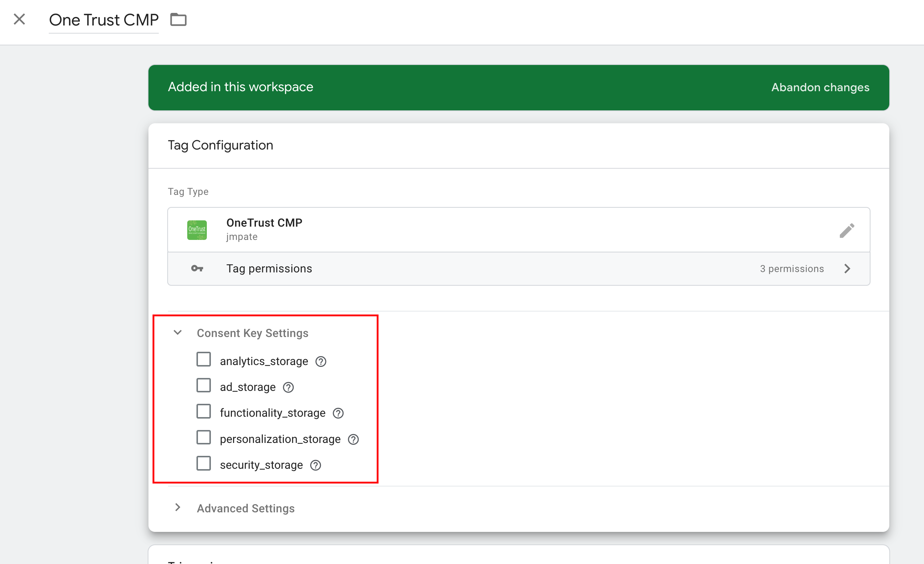Open help icon next to security_storage
The height and width of the screenshot is (564, 924).
point(315,465)
